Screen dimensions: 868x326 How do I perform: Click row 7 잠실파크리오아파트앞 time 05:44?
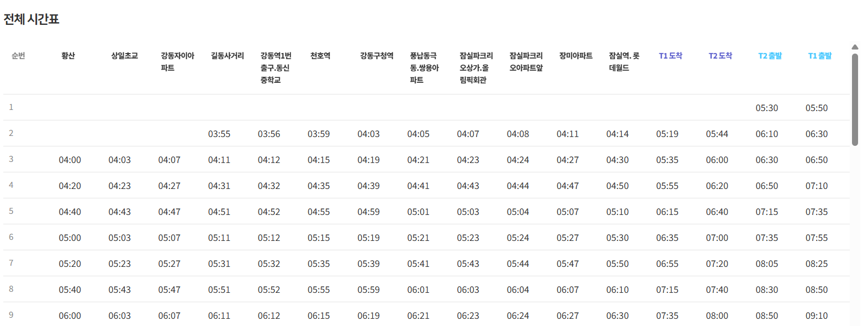click(518, 264)
